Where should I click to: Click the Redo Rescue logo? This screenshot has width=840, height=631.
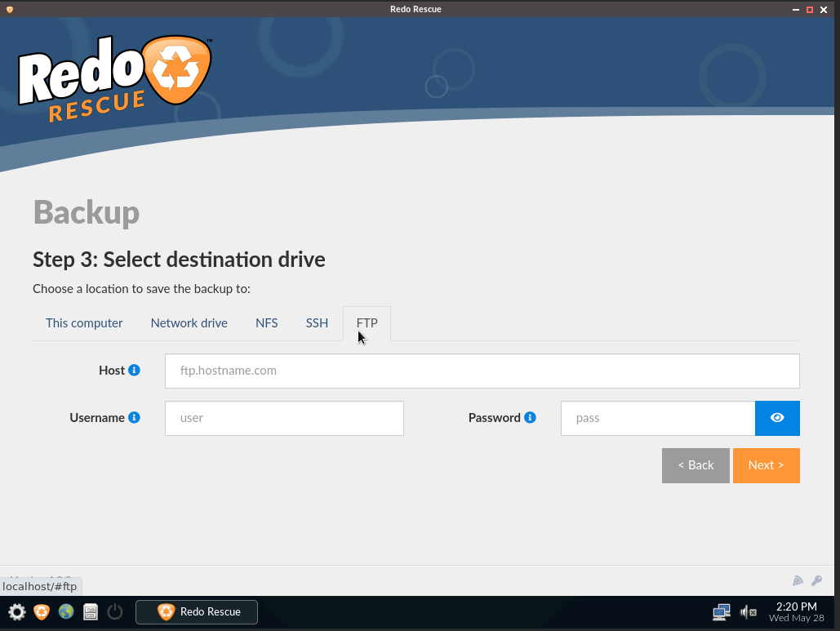pyautogui.click(x=114, y=79)
